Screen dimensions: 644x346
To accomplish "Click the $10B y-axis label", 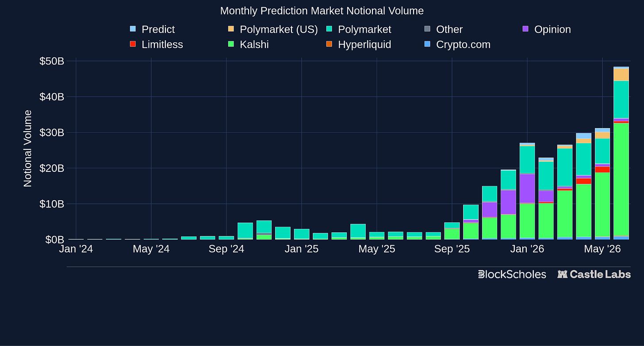I will tap(52, 204).
